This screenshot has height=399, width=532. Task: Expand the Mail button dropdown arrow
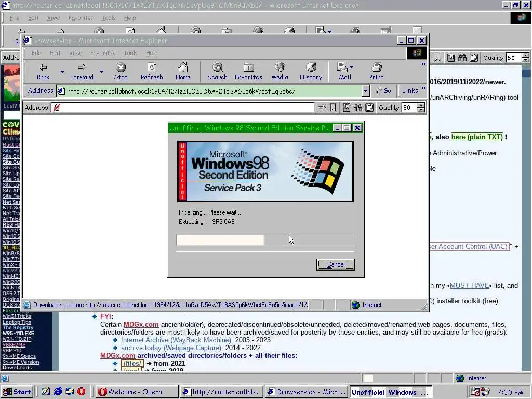click(x=351, y=67)
